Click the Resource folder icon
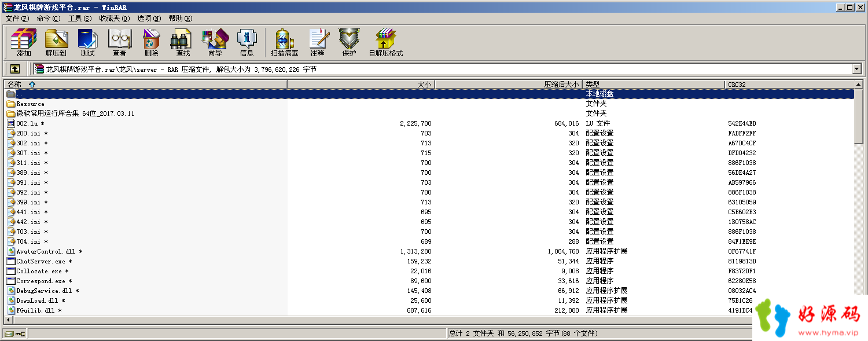The image size is (868, 341). [x=11, y=104]
